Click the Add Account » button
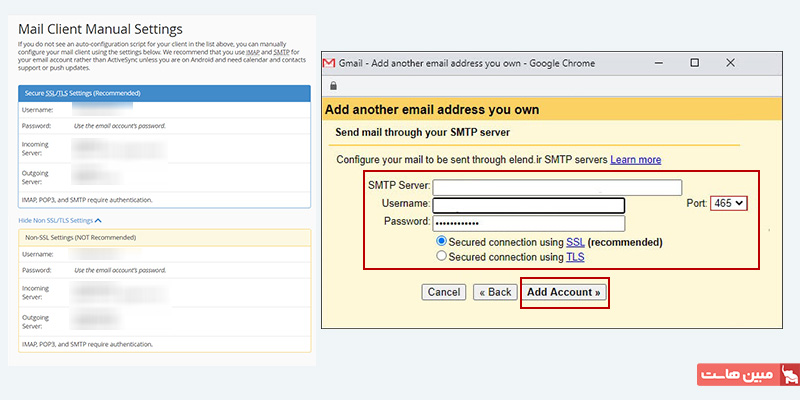This screenshot has width=800, height=400. click(x=563, y=292)
